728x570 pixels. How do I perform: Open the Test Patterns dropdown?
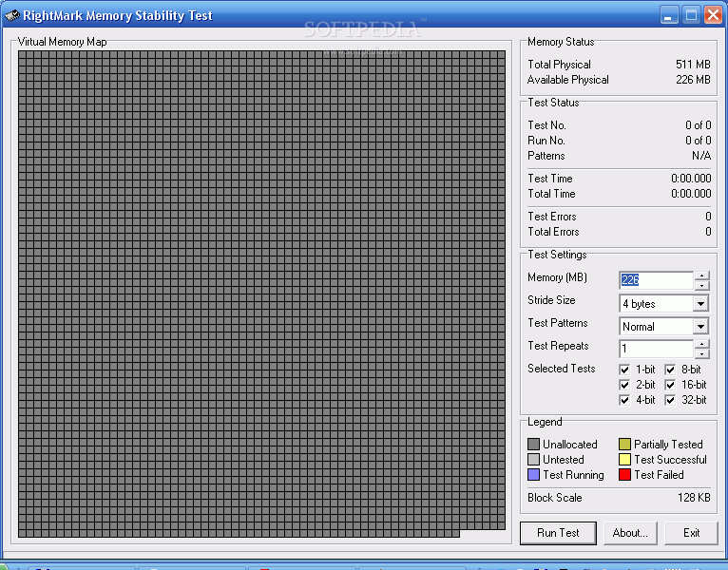[700, 327]
